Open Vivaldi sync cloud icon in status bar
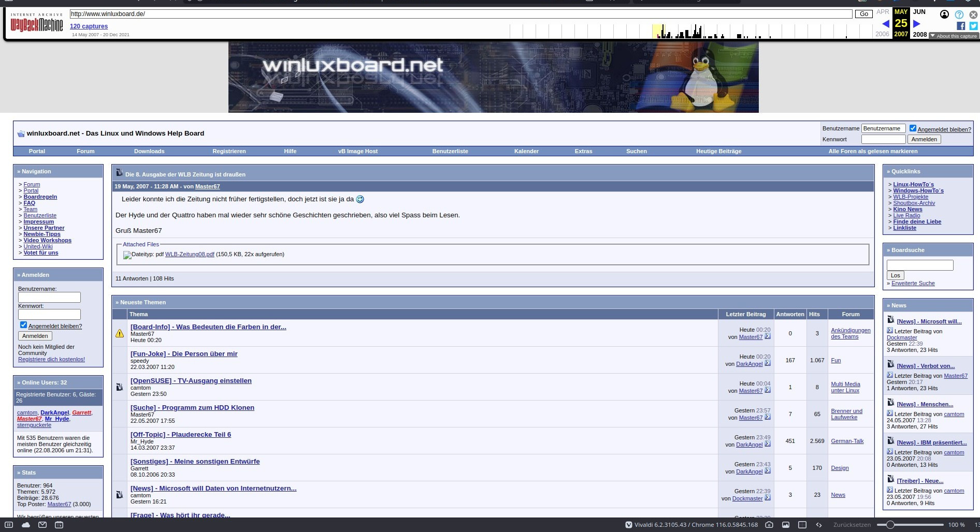This screenshot has height=532, width=980. click(x=26, y=525)
